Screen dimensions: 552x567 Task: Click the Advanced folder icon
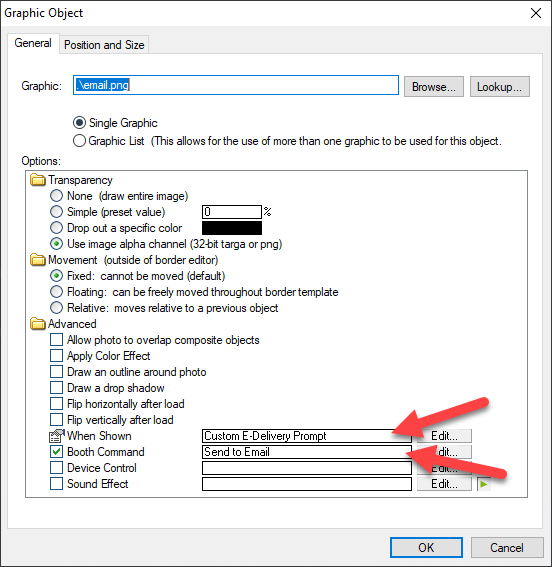click(38, 324)
